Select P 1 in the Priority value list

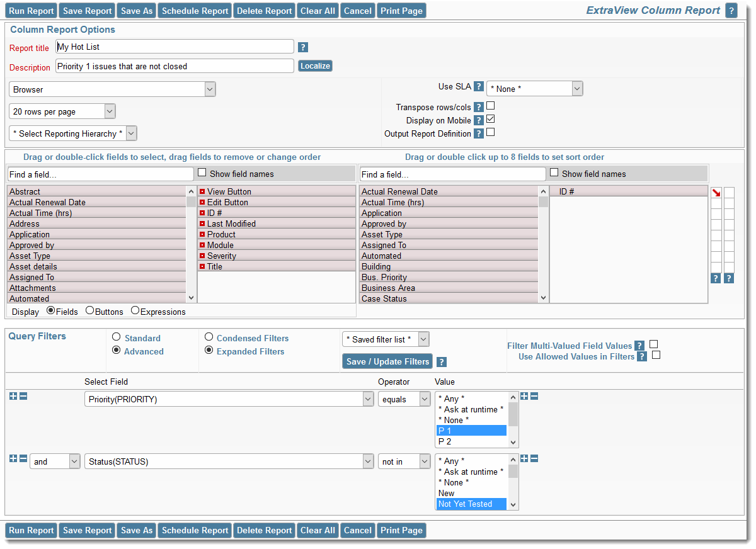[471, 431]
